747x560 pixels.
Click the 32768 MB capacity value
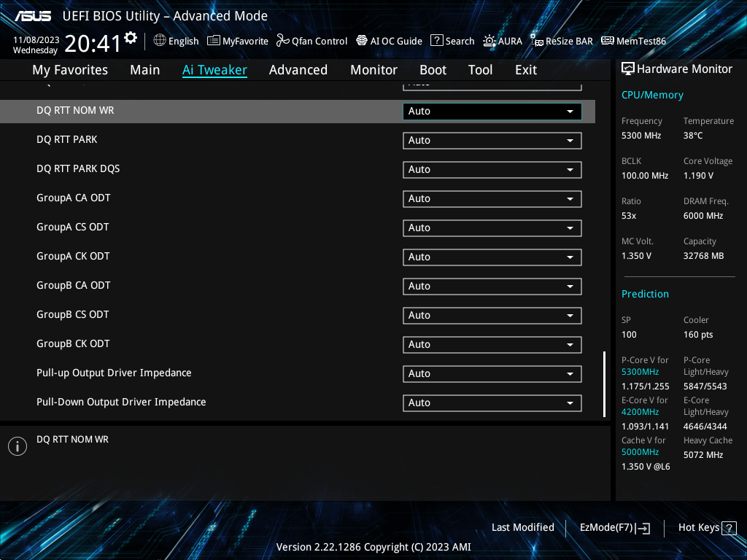(704, 256)
